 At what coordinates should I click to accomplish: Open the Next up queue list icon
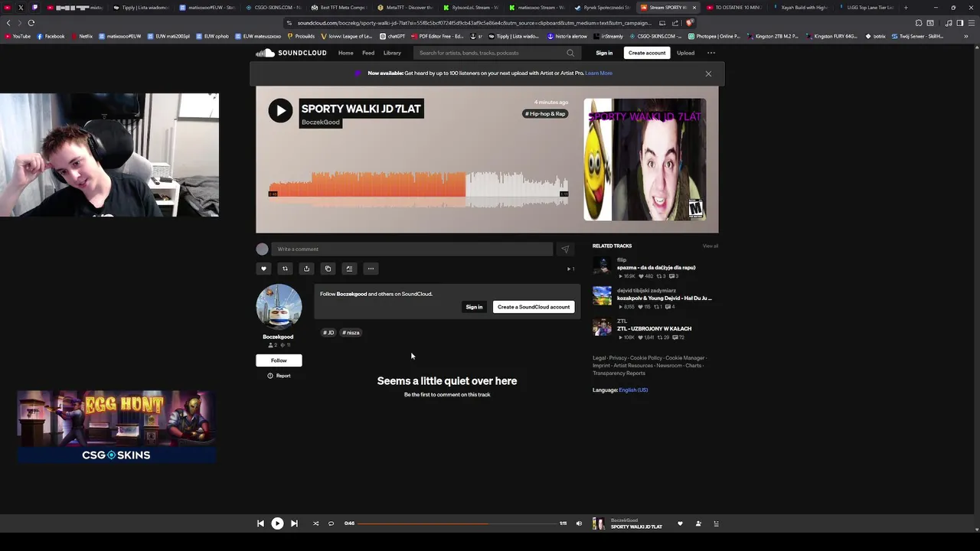(717, 523)
